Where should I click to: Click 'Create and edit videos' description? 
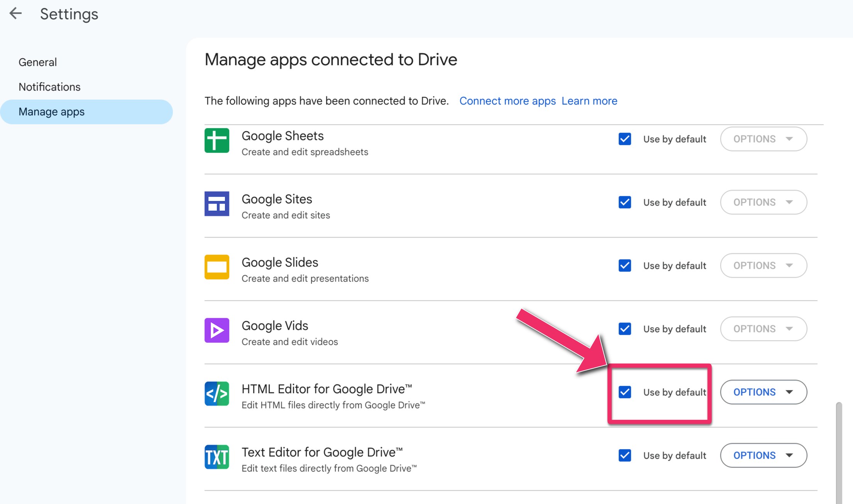[x=289, y=342]
